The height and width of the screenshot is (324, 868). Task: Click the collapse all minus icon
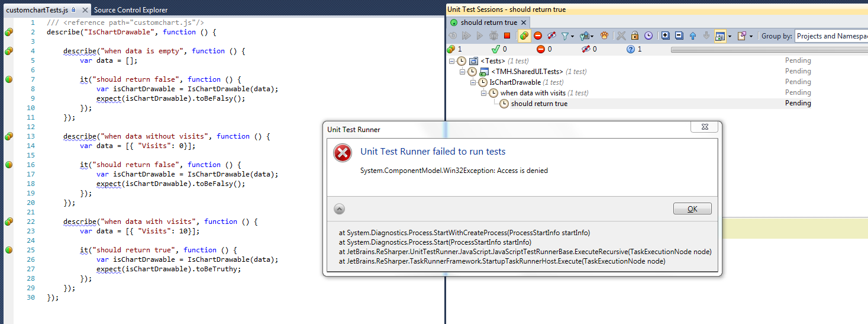[x=679, y=36]
